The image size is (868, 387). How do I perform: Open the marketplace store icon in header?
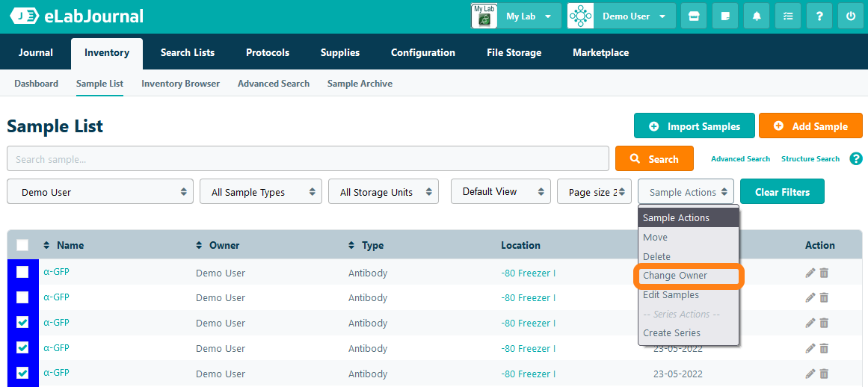694,16
